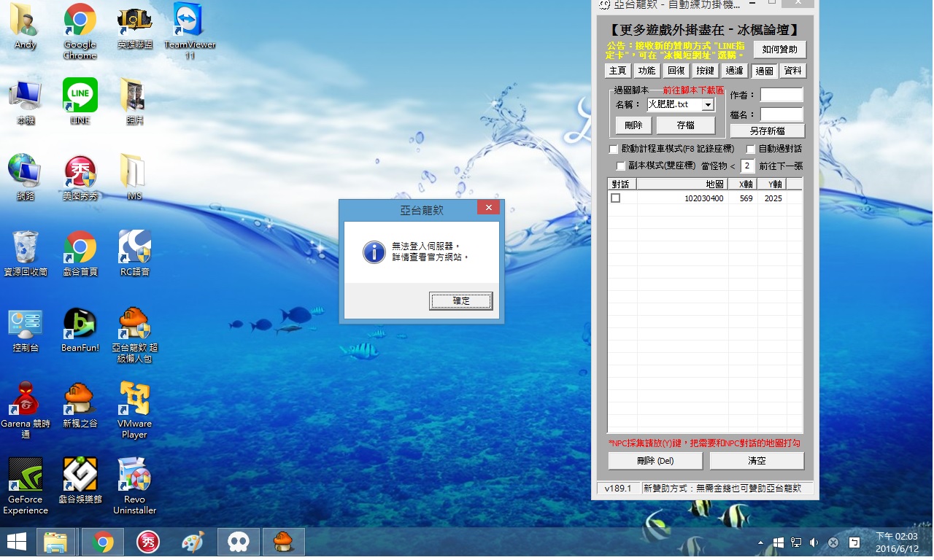This screenshot has height=560, width=934.
Task: Switch to the 過圖 tab
Action: click(x=764, y=71)
